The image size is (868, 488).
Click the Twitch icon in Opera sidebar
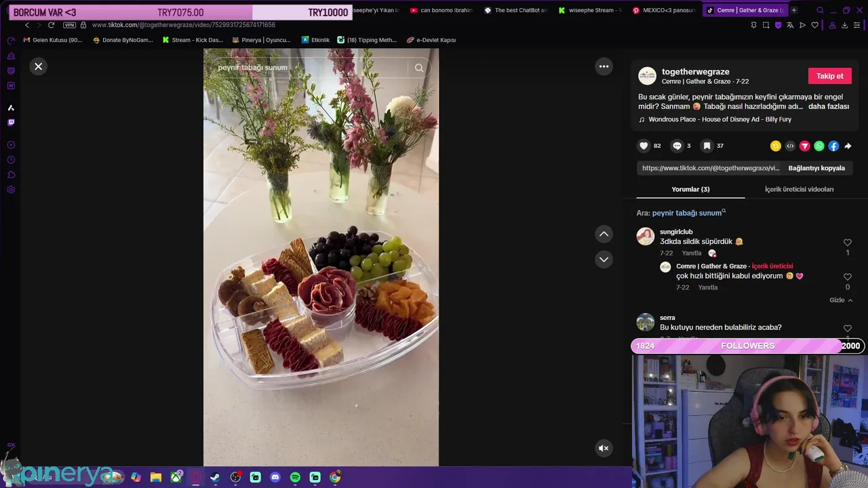click(x=11, y=123)
